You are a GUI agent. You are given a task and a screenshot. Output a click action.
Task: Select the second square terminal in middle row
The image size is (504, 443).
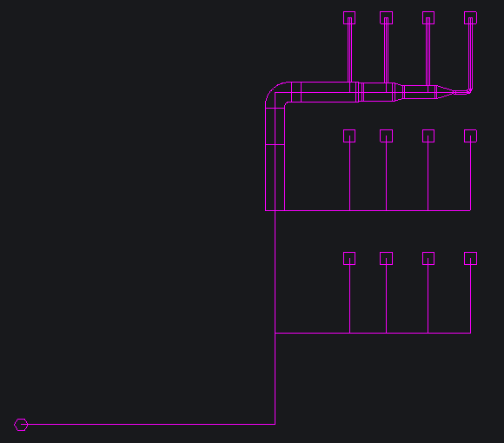pyautogui.click(x=386, y=136)
